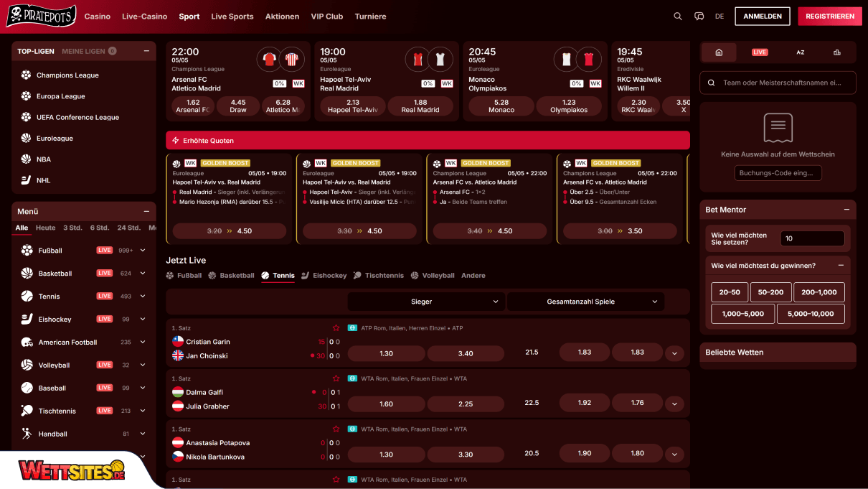
Task: Click the Fußball icon in Menü
Action: (27, 251)
